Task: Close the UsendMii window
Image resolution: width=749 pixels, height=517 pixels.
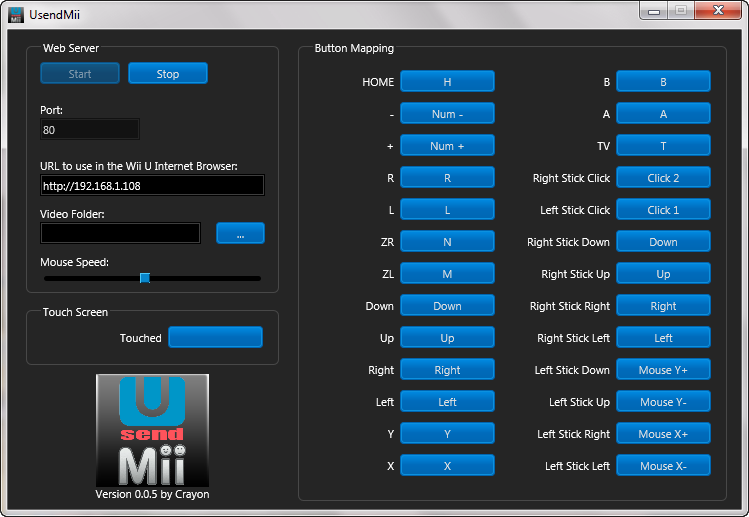Action: pos(718,11)
